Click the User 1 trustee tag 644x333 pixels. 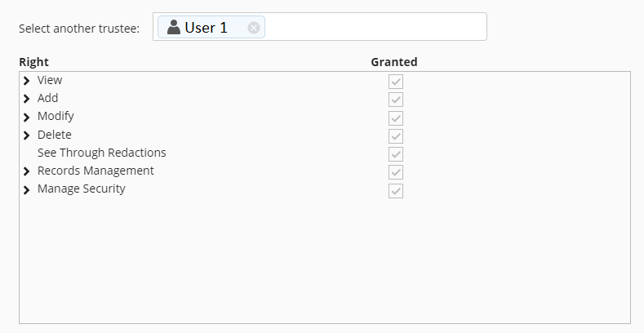[206, 28]
